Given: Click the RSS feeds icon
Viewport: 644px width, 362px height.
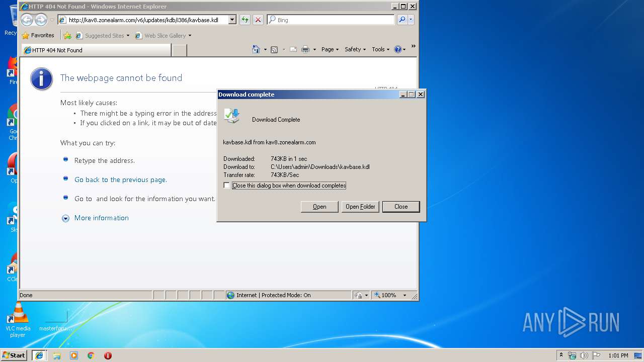Looking at the screenshot, I should [x=274, y=49].
